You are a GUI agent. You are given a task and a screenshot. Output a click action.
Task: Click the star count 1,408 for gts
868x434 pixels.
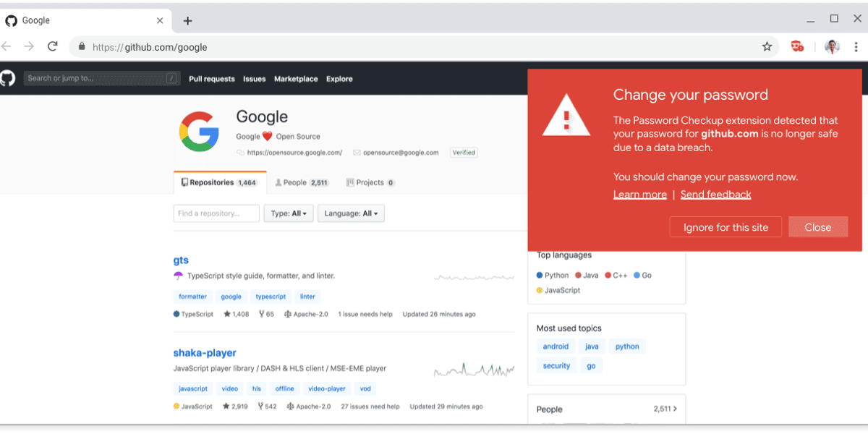click(x=237, y=315)
